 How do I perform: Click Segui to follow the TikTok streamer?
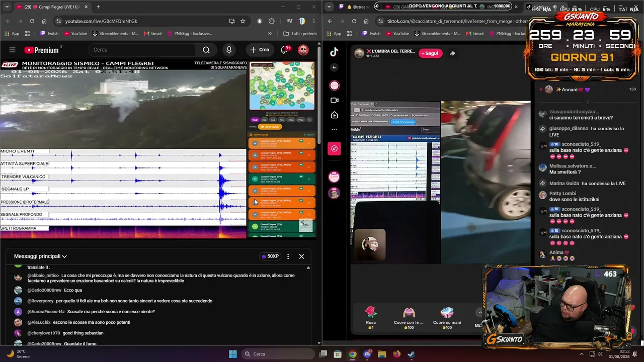click(430, 53)
